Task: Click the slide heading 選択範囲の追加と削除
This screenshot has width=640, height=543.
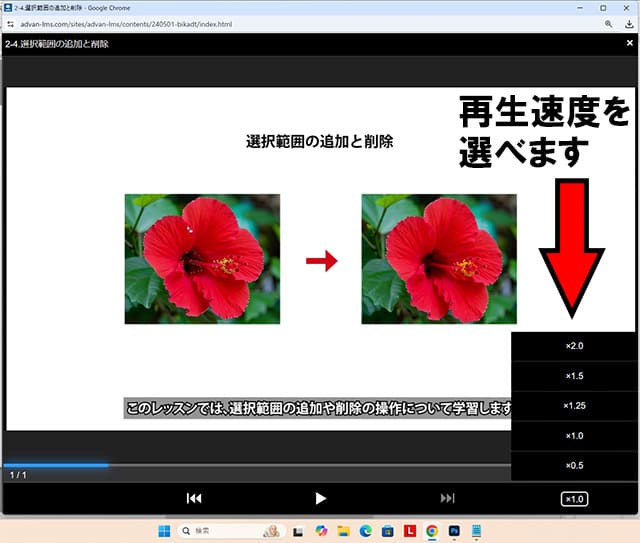Action: point(320,142)
